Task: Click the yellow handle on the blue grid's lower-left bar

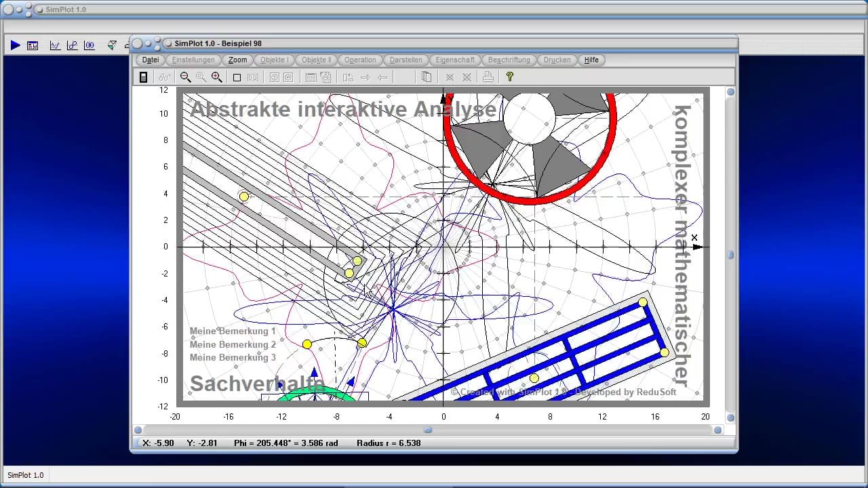Action: coord(534,378)
